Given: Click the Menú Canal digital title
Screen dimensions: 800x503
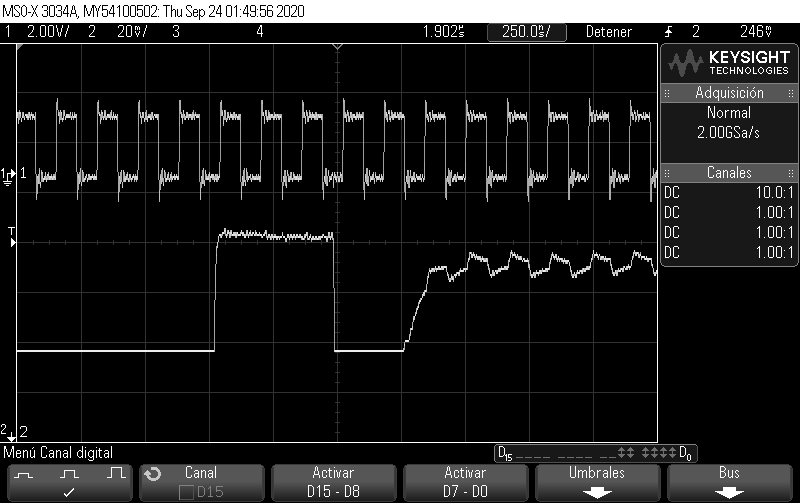Looking at the screenshot, I should point(58,452).
